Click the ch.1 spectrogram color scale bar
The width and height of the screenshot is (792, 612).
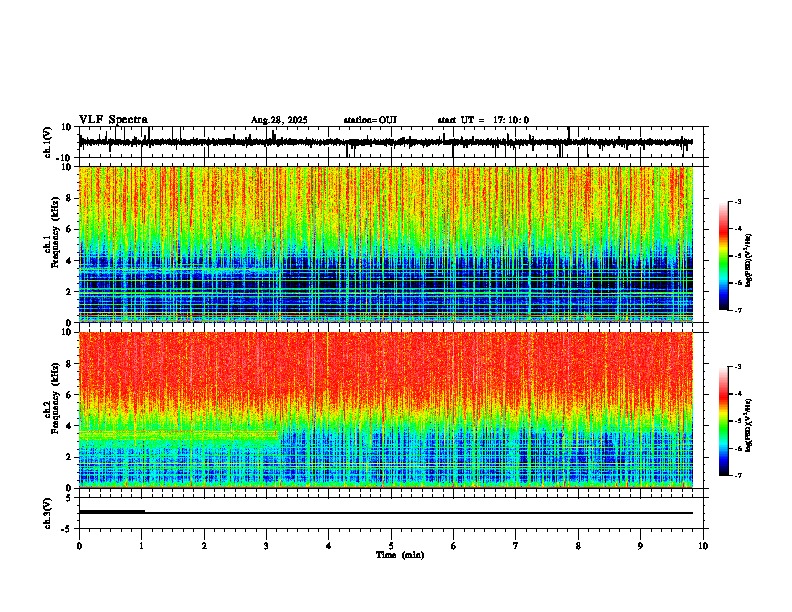point(723,256)
